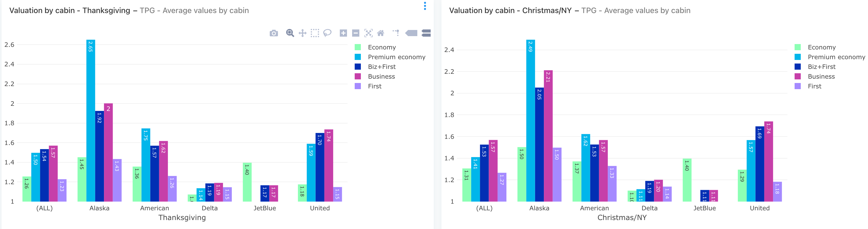Download the Thanksgiving plot as PNG
This screenshot has width=868, height=229.
tap(274, 33)
